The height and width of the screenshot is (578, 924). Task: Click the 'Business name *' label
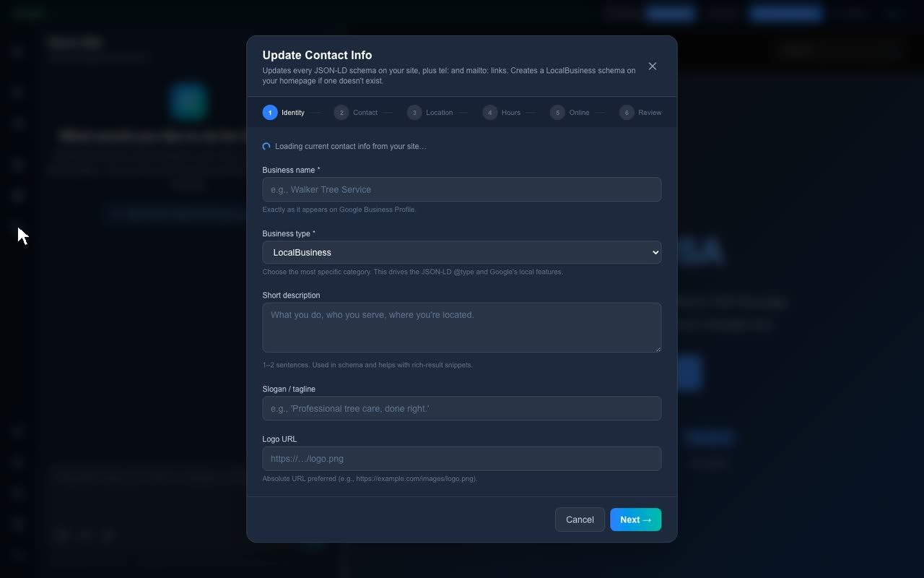(x=291, y=170)
